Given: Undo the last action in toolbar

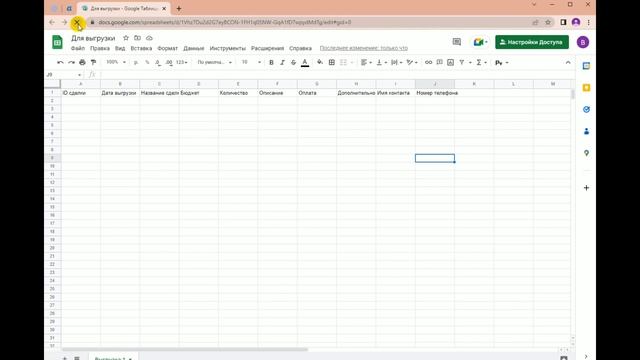Looking at the screenshot, I should [x=60, y=62].
